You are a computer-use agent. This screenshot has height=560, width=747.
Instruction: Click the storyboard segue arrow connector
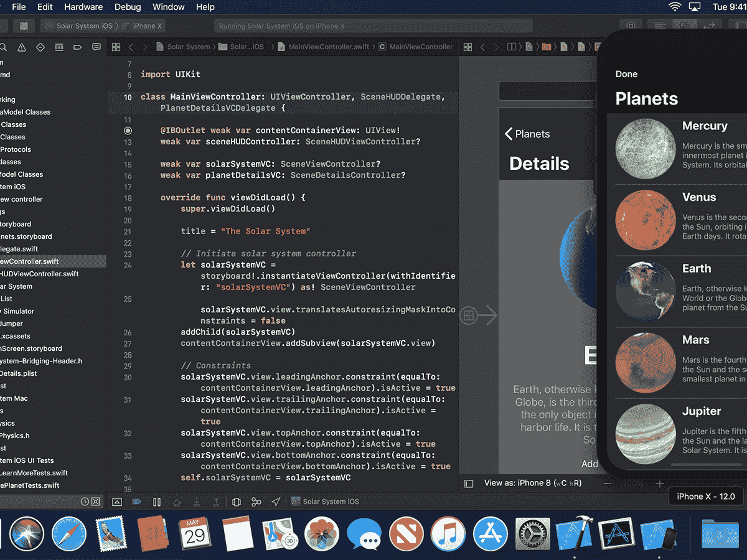coord(479,315)
